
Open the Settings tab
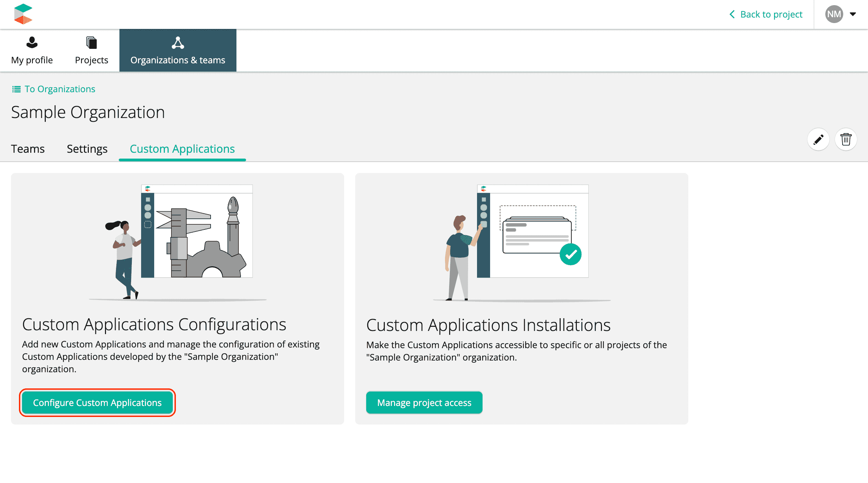pos(87,149)
